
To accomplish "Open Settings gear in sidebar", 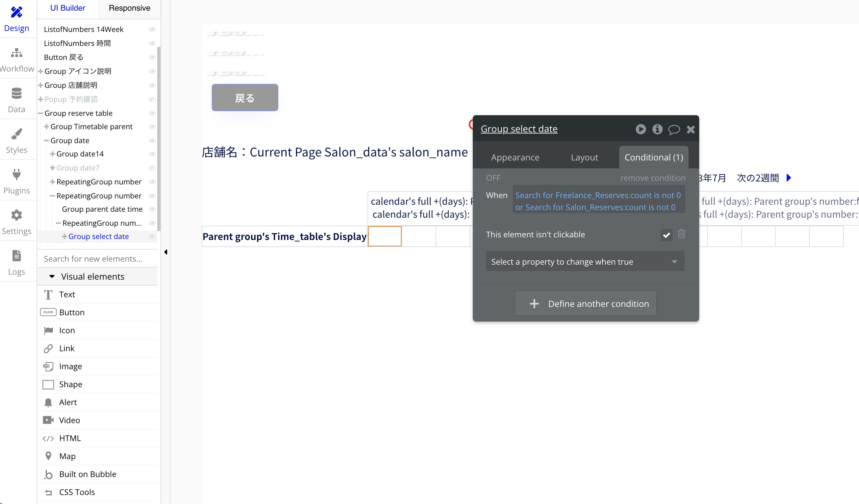I will pyautogui.click(x=16, y=221).
